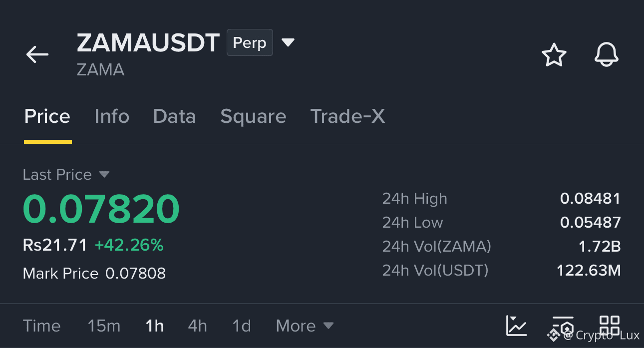
Task: Expand the ZAMAUSDT pair selector arrow
Action: 288,42
